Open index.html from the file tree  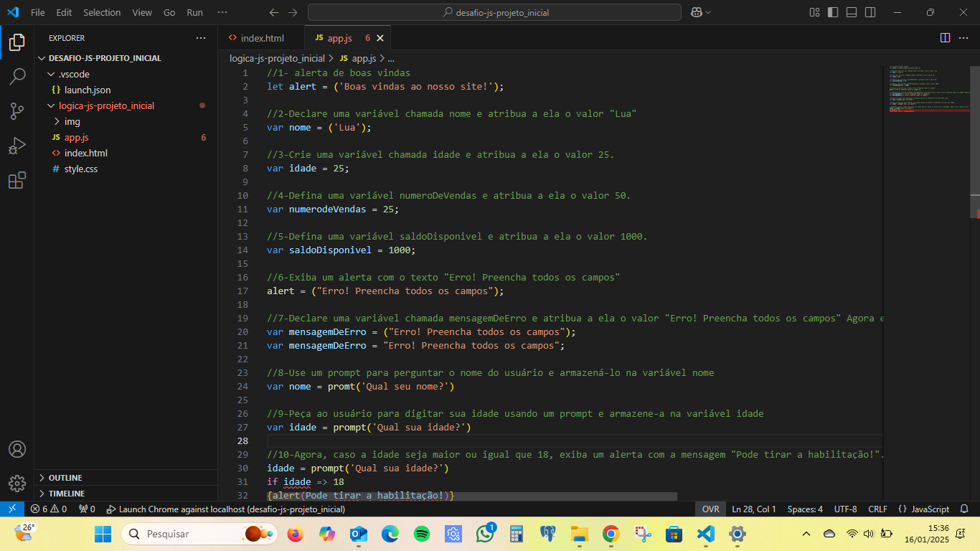point(85,153)
